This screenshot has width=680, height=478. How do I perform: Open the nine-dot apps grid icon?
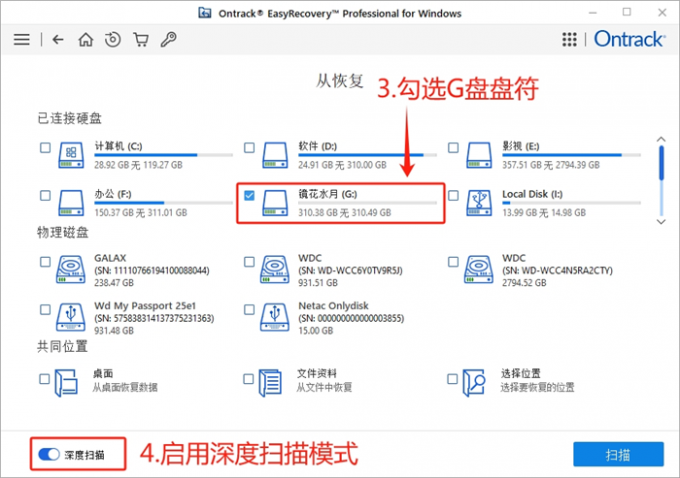click(x=569, y=39)
